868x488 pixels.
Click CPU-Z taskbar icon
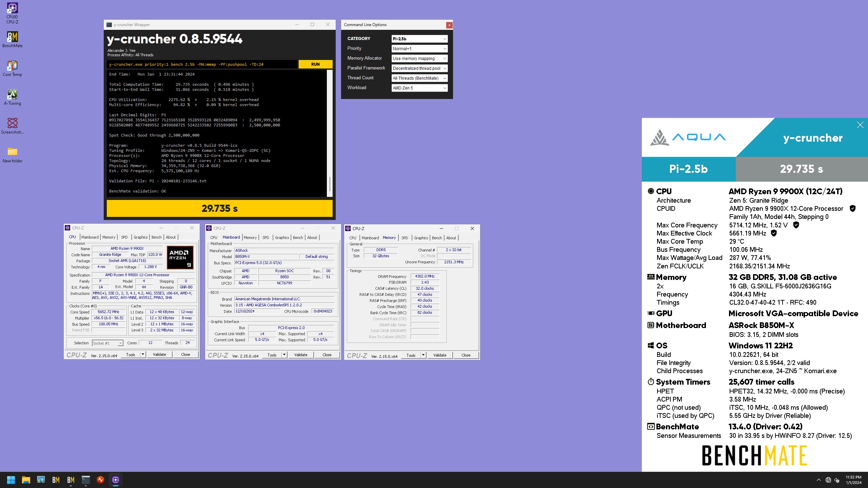(x=115, y=480)
